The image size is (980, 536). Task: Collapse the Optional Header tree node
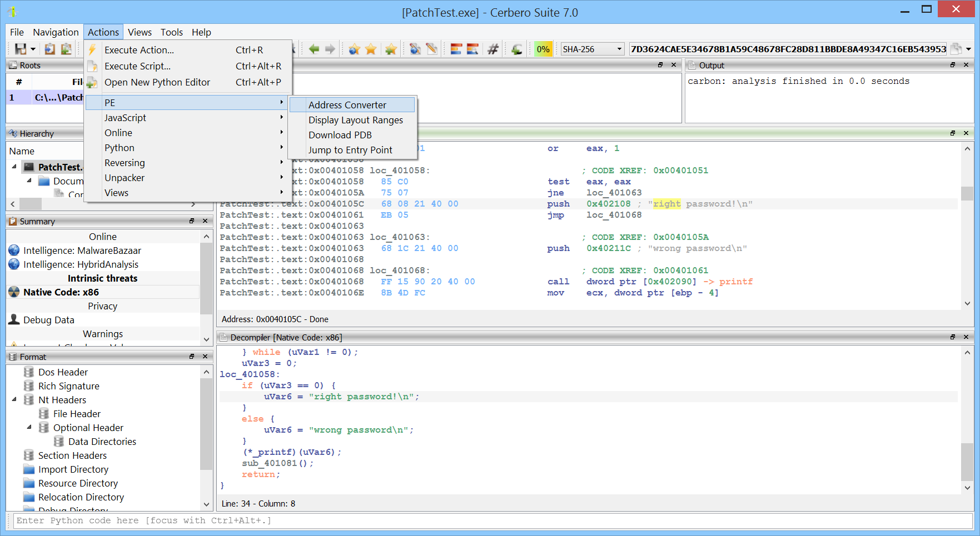pos(29,427)
